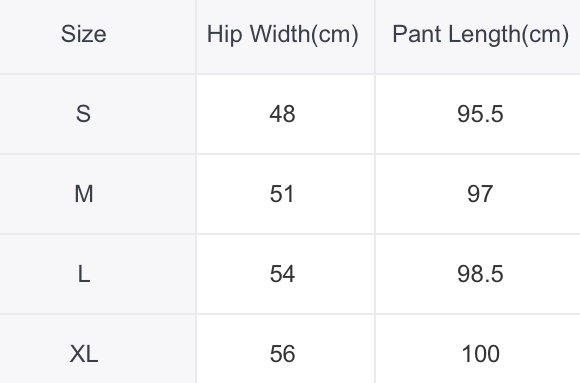Click the word Length(cm) in header

pos(509,35)
